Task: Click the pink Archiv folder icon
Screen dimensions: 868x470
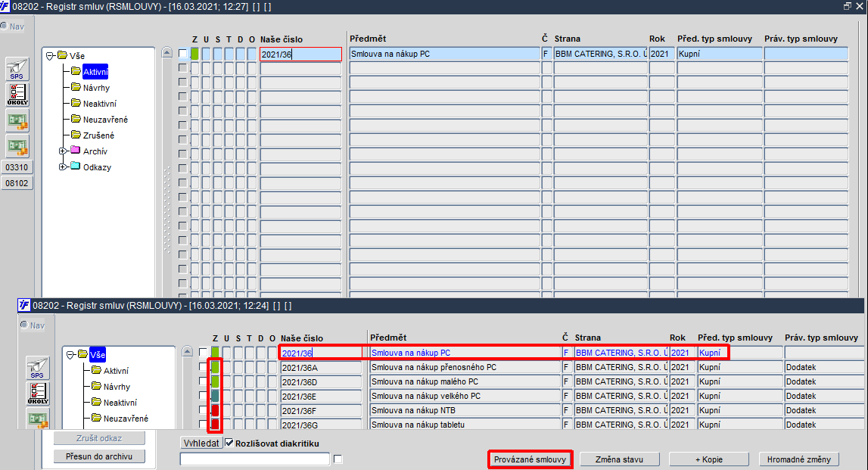Action: click(x=76, y=150)
